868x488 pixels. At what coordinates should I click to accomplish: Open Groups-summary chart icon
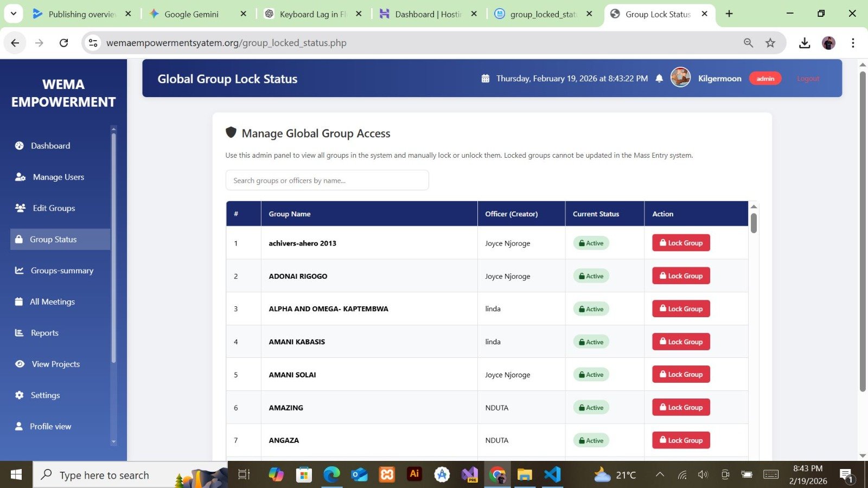pos(20,270)
